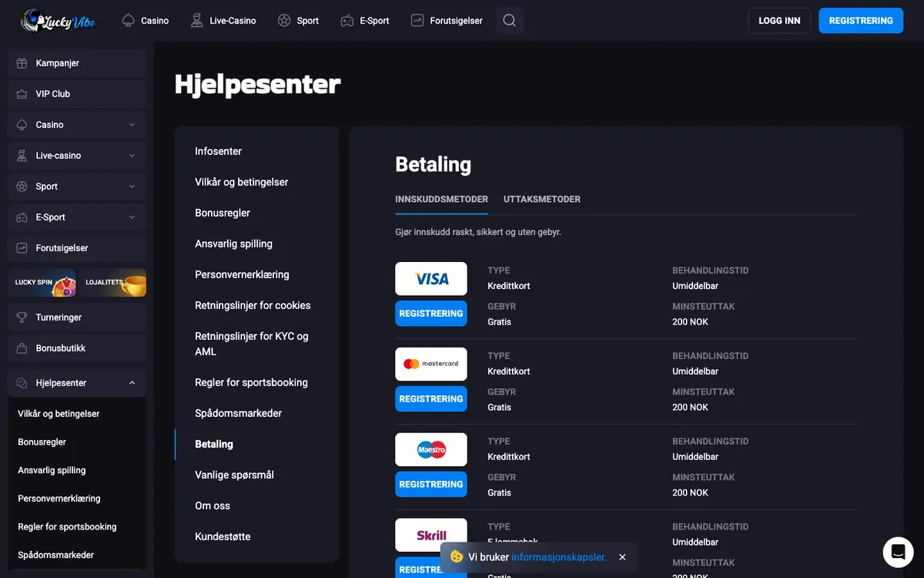Expand the Live-casino sidebar chevron

[x=132, y=156]
